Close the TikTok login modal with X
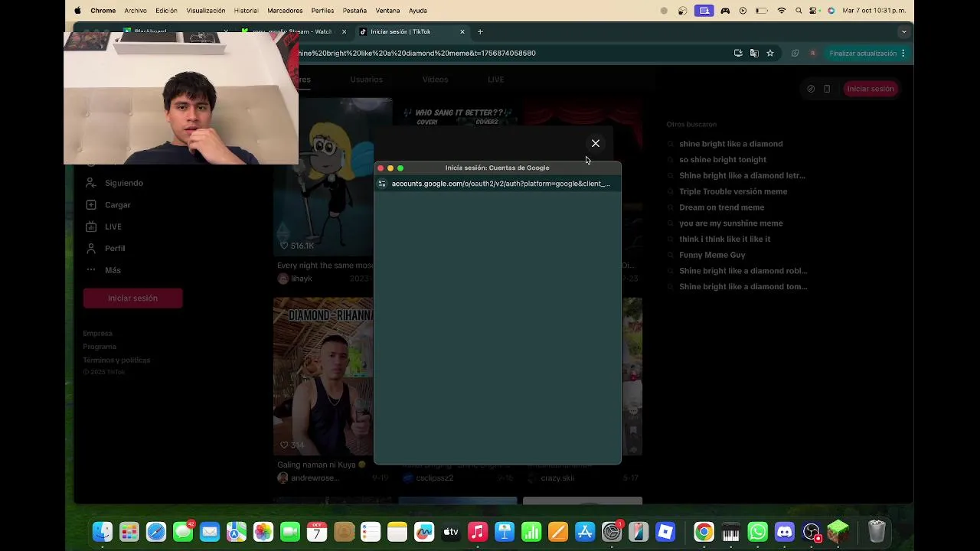This screenshot has width=980, height=551. tap(596, 144)
